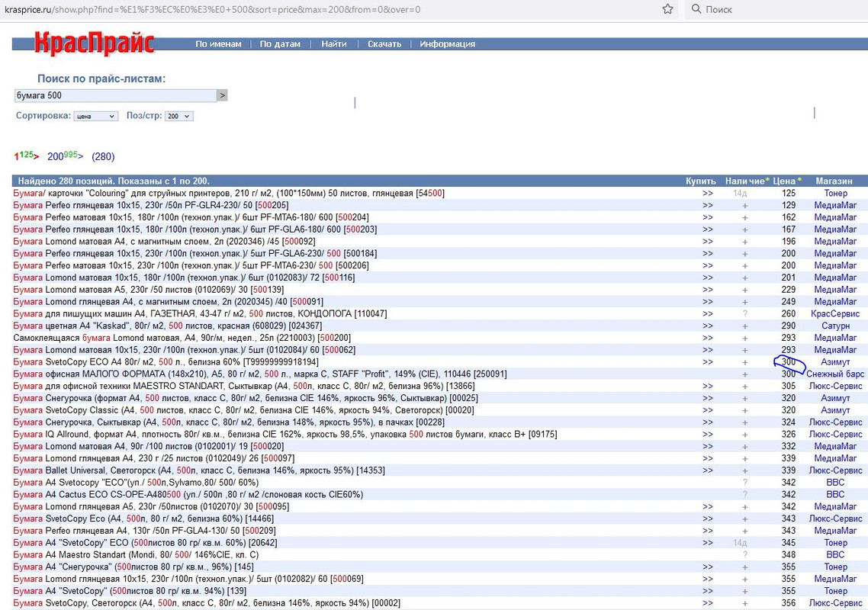Click price 125 in first row
The height and width of the screenshot is (610, 868).
pos(788,193)
